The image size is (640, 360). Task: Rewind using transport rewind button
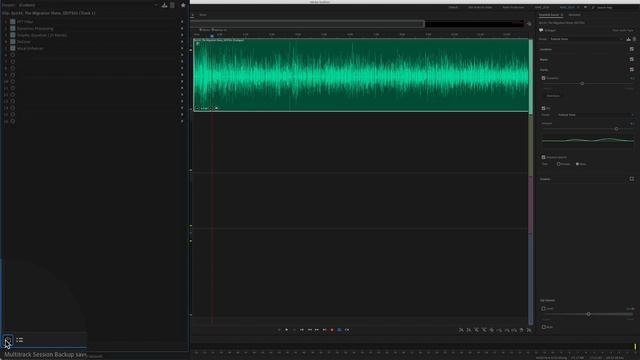[309, 330]
